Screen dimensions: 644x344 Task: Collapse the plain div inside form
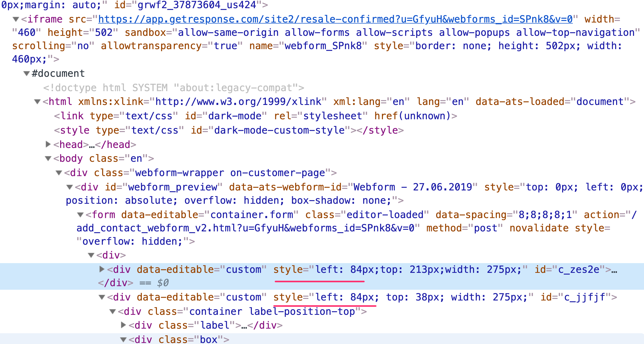[91, 255]
